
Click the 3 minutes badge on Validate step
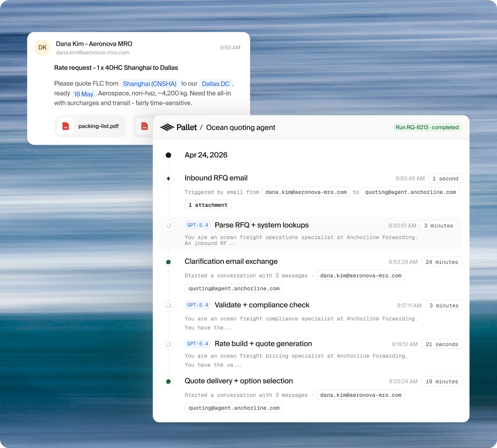[x=444, y=305]
